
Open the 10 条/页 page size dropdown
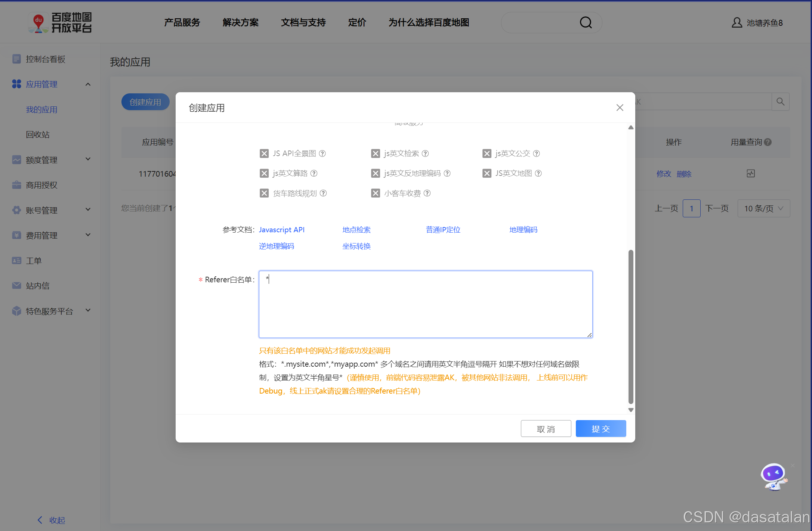point(763,208)
